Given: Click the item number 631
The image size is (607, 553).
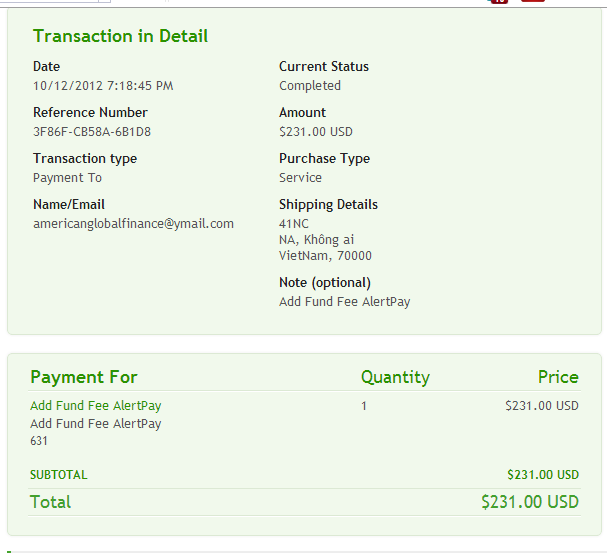Looking at the screenshot, I should click(39, 440).
